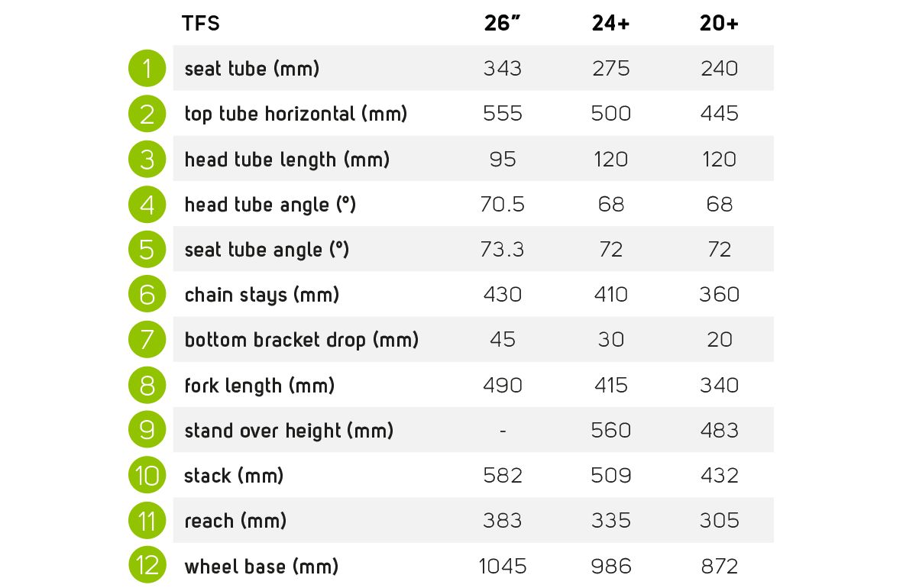Select the green number 12 badge
This screenshot has width=903, height=588.
click(x=147, y=566)
